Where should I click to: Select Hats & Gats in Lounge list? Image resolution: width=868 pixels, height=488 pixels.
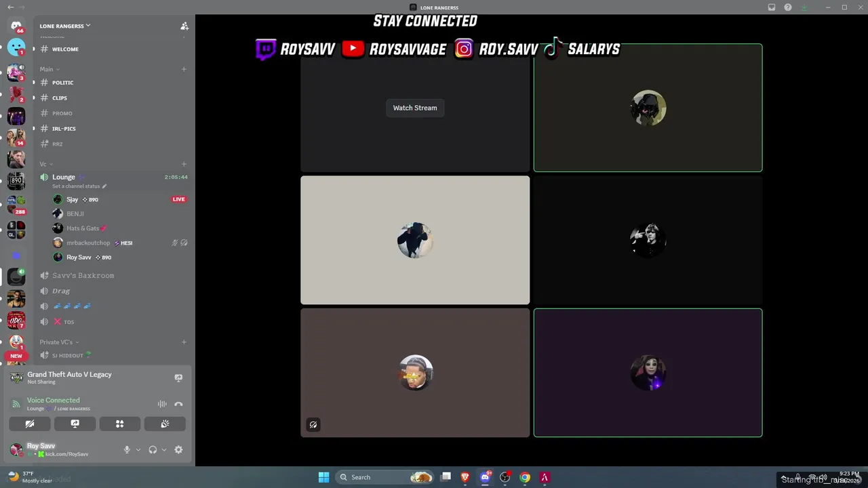[120, 228]
